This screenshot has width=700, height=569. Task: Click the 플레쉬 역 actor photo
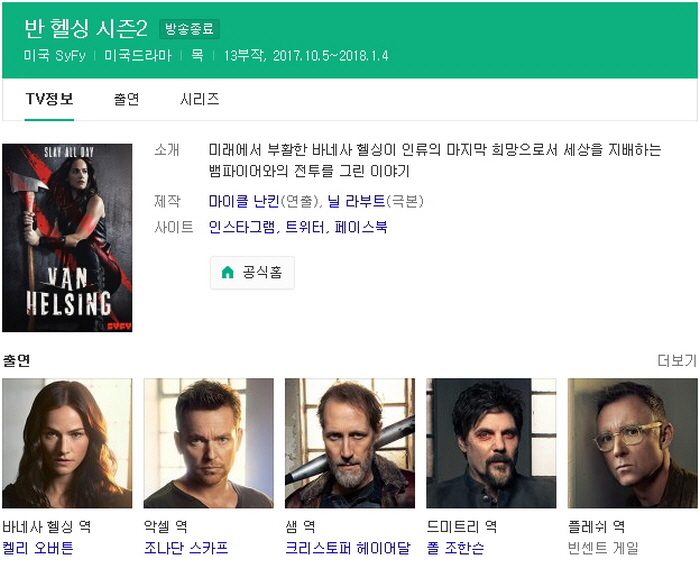point(633,443)
